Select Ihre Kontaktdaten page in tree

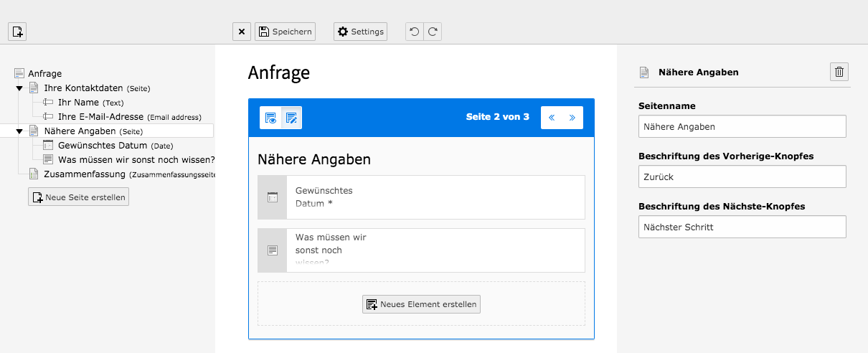[83, 88]
